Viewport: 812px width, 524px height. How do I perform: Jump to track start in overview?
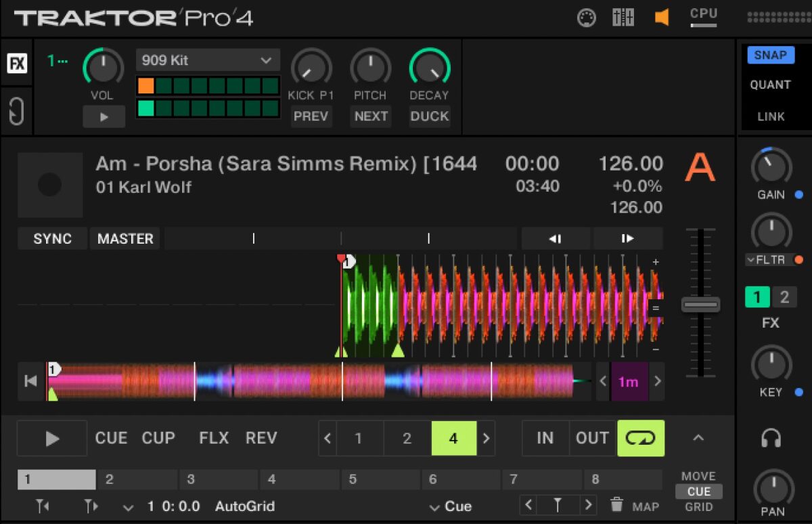pos(30,381)
